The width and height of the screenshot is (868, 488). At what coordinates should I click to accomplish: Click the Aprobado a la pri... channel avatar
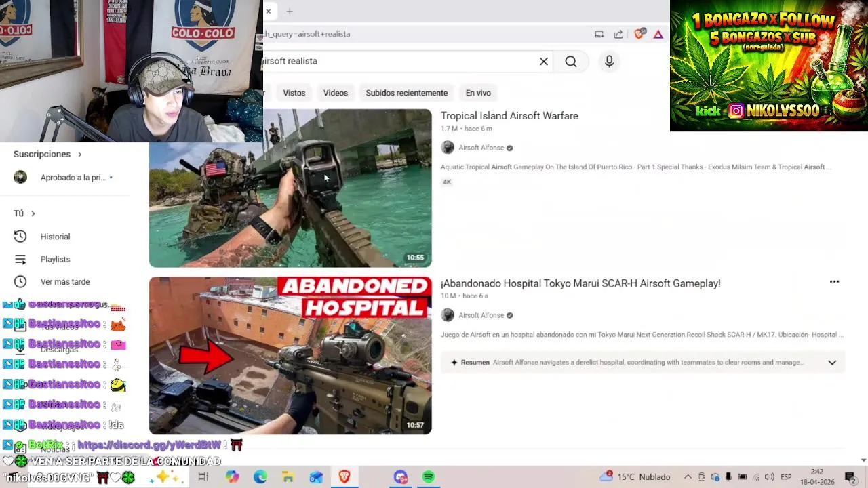pyautogui.click(x=20, y=178)
